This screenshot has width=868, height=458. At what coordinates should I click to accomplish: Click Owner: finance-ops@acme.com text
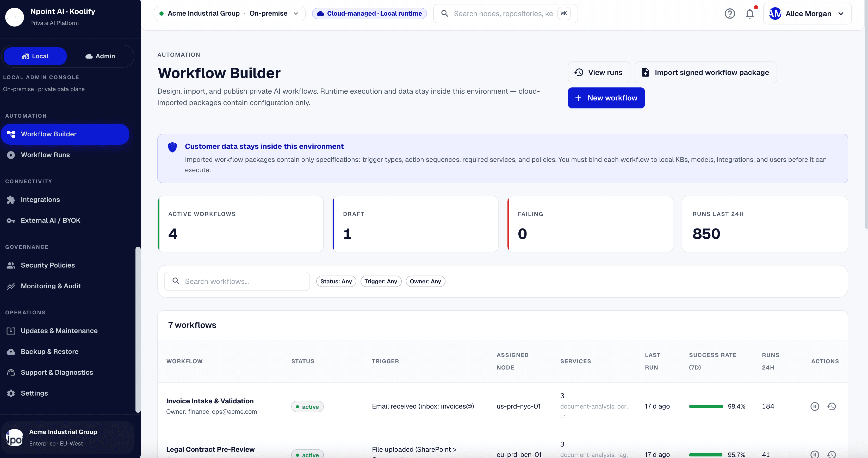point(211,412)
